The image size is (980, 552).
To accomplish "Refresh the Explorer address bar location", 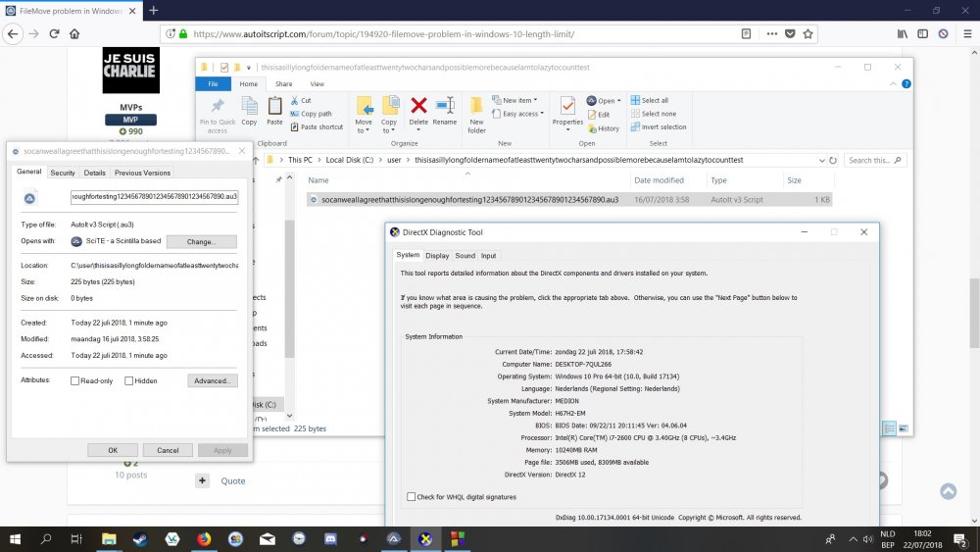I will click(x=833, y=161).
